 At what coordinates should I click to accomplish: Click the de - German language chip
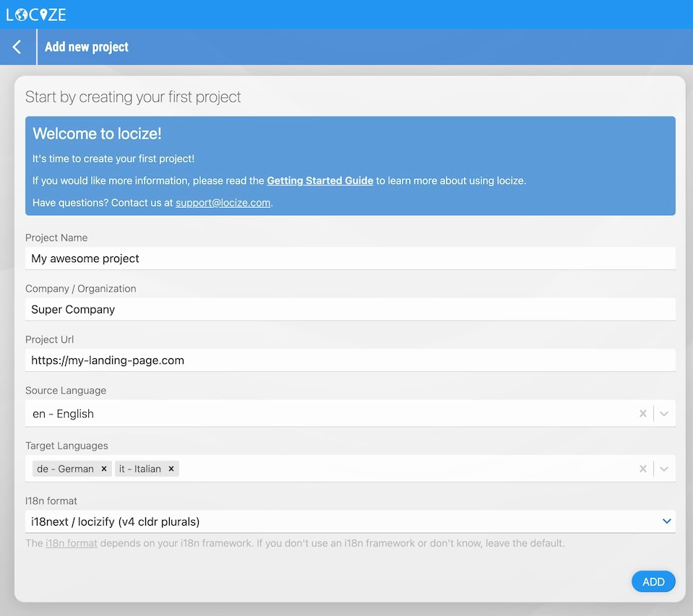pos(65,469)
